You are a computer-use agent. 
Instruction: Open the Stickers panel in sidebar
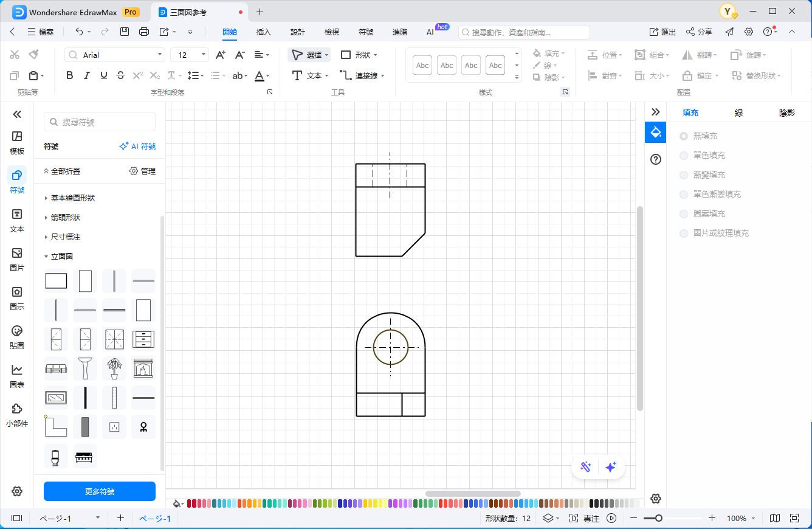pos(17,337)
